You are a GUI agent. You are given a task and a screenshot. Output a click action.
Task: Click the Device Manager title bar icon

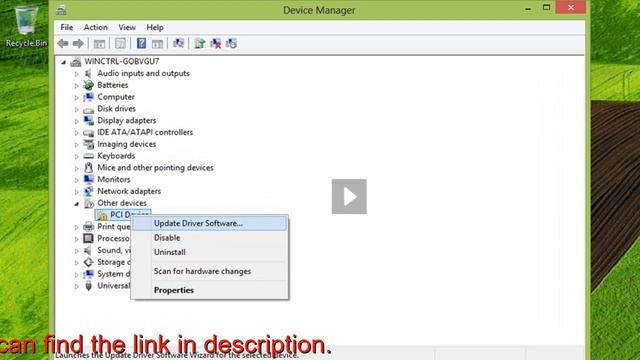coord(61,10)
